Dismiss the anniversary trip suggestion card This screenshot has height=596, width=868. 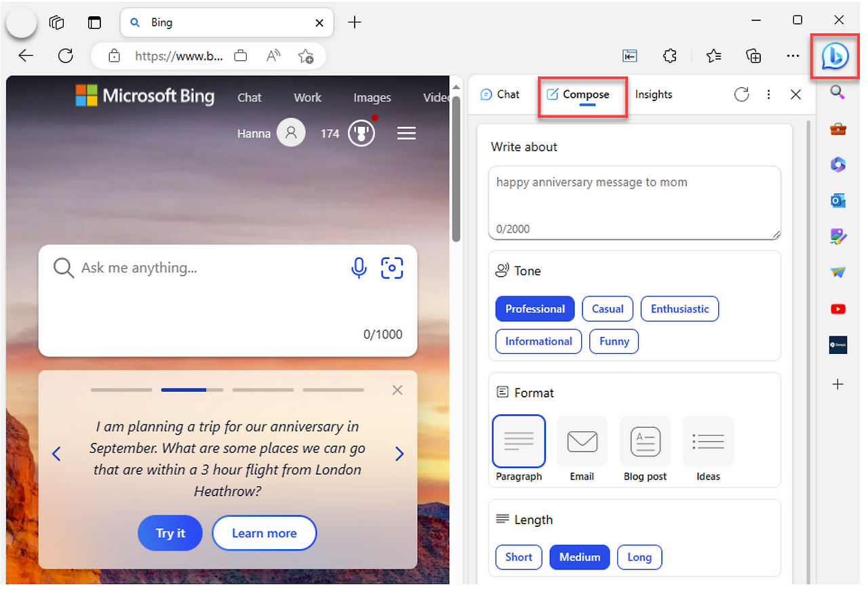(x=397, y=390)
